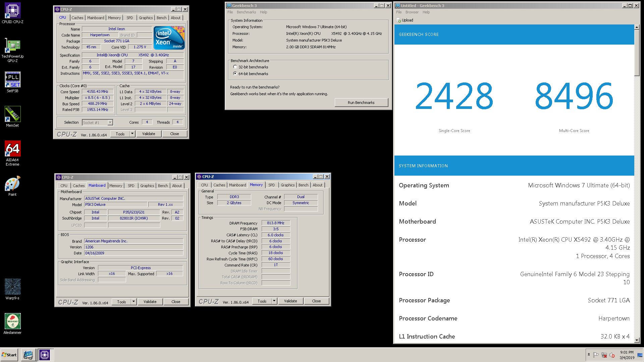Click the Intel Xeon inside logo
Viewport: 644px width, 362px height.
click(x=169, y=38)
